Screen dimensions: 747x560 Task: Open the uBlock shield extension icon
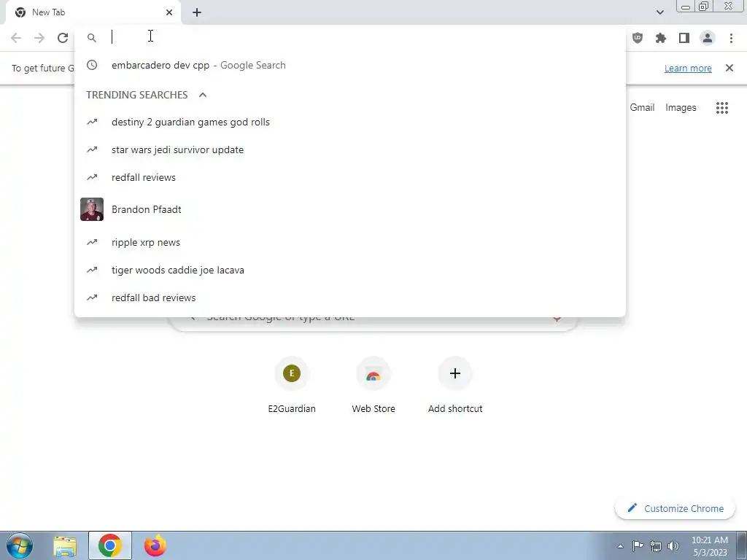(x=638, y=38)
